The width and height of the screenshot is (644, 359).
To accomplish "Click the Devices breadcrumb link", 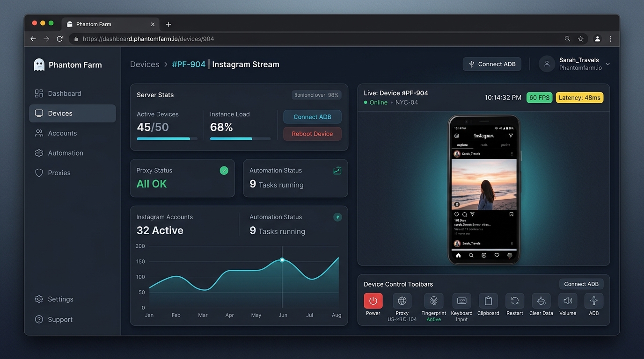I will [x=145, y=65].
